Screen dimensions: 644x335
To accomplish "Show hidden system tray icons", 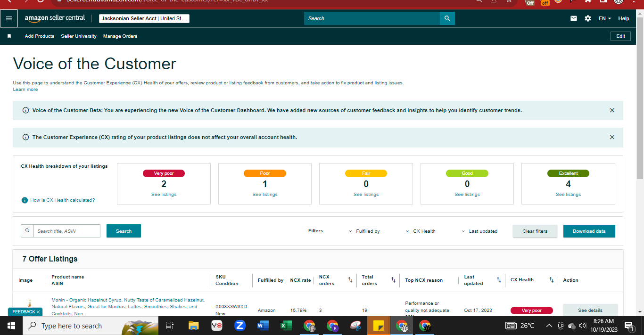I will (x=549, y=326).
